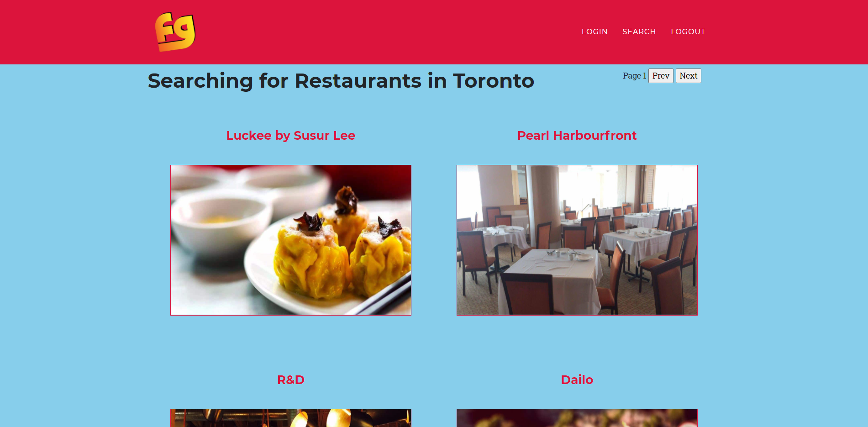Click the R&D restaurant image
The width and height of the screenshot is (868, 427).
(x=291, y=418)
